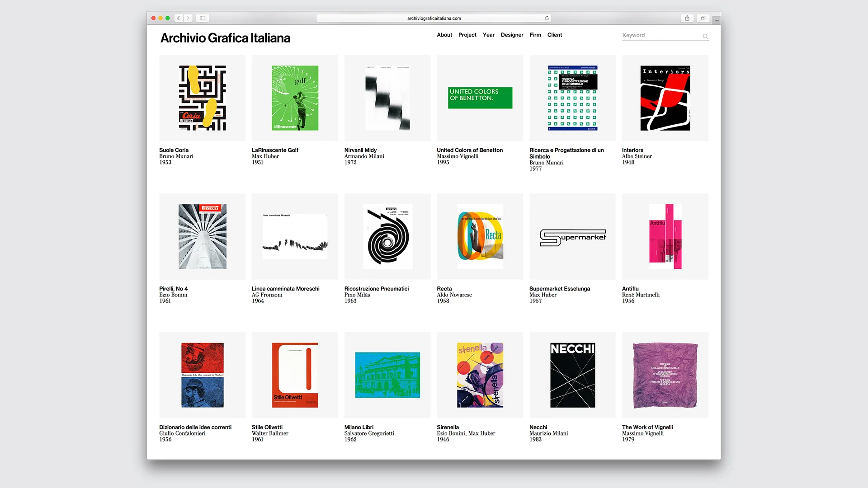This screenshot has height=488, width=868.
Task: Open the Designer navigation item
Action: (512, 35)
